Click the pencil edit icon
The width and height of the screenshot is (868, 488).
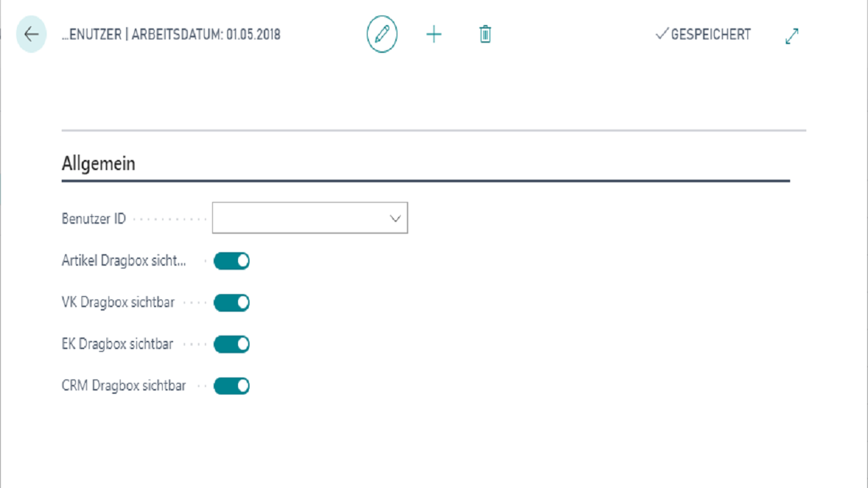pyautogui.click(x=382, y=35)
